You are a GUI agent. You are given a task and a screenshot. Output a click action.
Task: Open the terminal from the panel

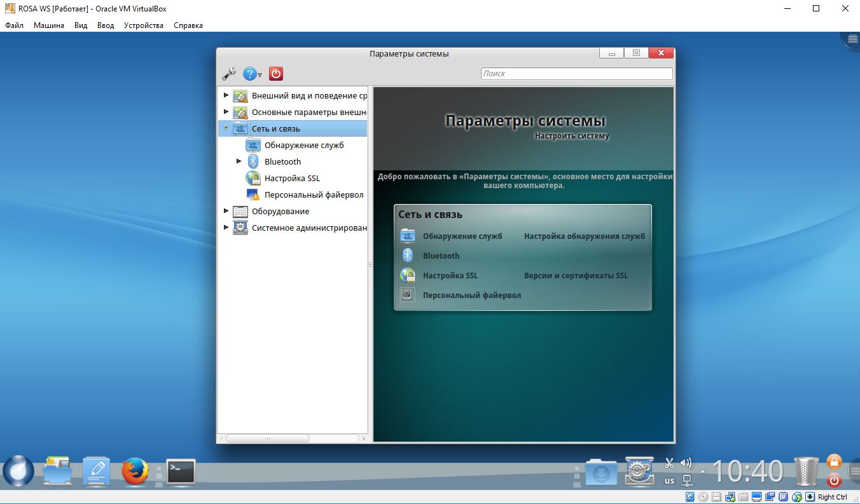point(181,472)
